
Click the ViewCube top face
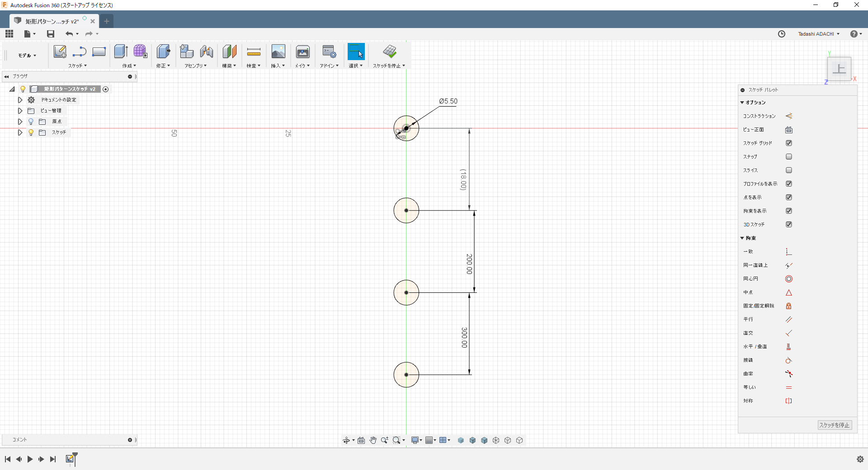(x=839, y=69)
